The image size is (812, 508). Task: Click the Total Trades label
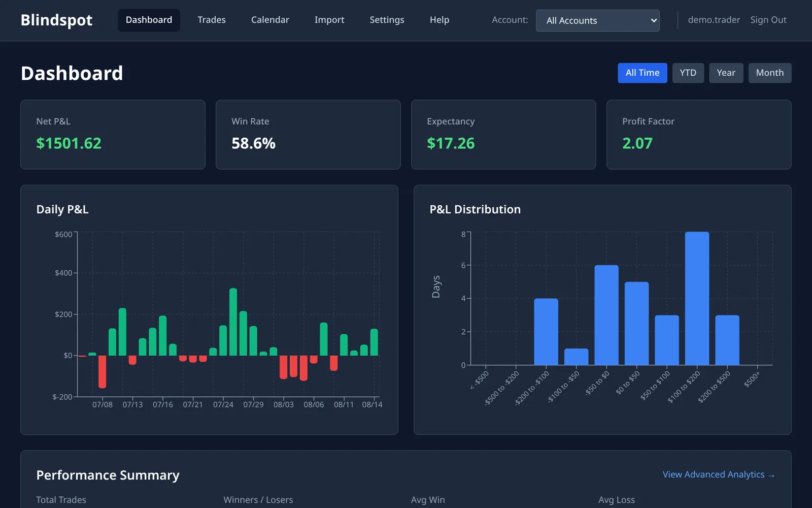61,500
